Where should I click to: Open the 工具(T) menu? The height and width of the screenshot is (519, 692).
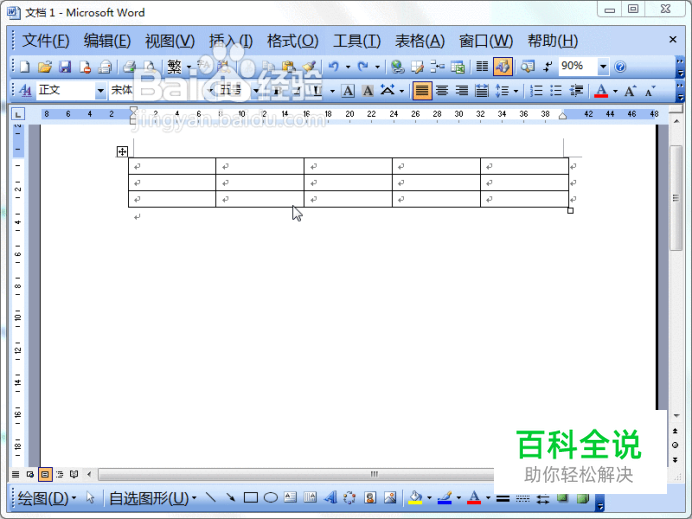(357, 41)
